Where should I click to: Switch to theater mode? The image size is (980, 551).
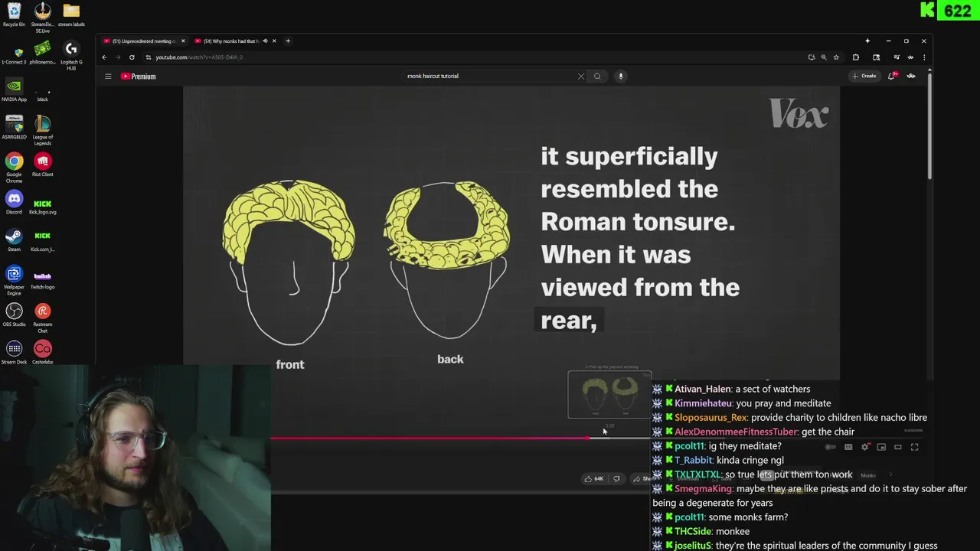click(x=898, y=447)
